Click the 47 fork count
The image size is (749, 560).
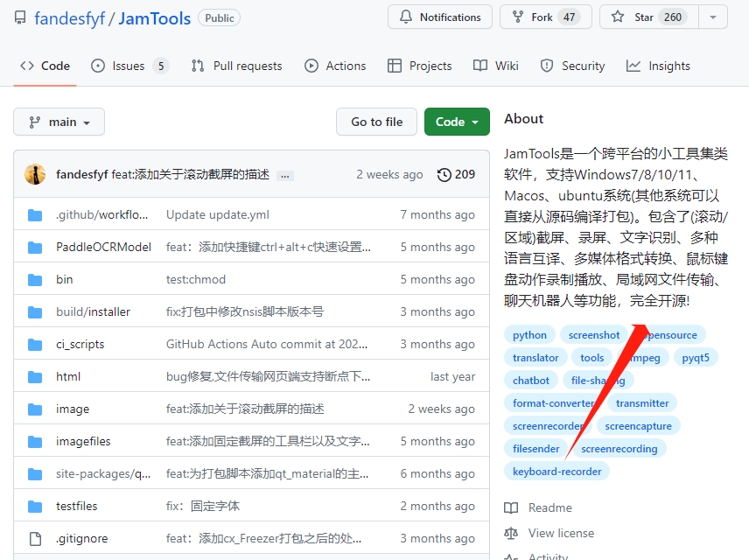pos(569,17)
